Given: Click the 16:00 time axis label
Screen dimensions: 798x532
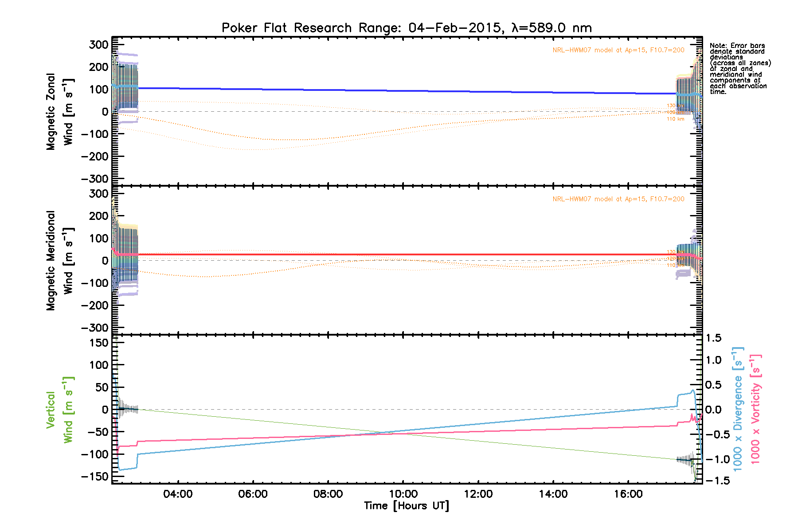Looking at the screenshot, I should click(628, 494).
